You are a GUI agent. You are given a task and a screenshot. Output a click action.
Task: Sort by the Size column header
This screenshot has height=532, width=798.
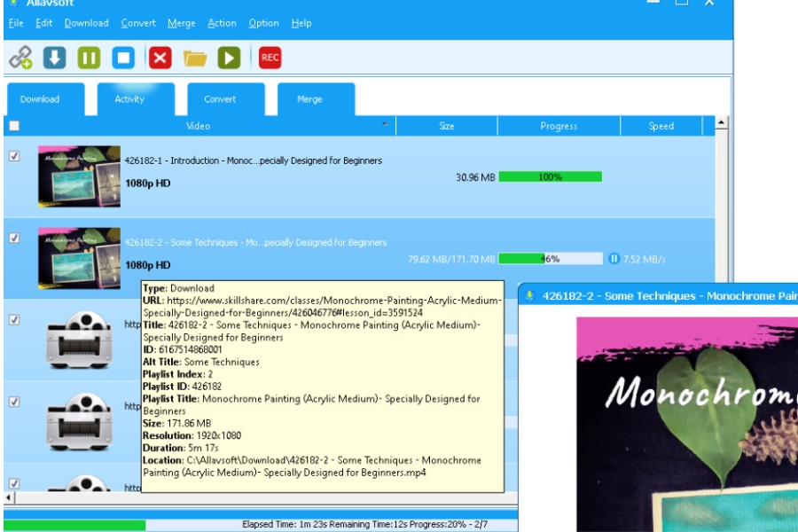pos(446,126)
